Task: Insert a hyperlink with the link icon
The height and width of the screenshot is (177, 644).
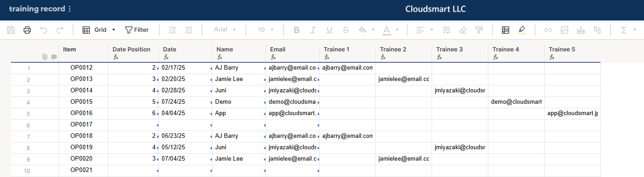Action: click(x=548, y=30)
